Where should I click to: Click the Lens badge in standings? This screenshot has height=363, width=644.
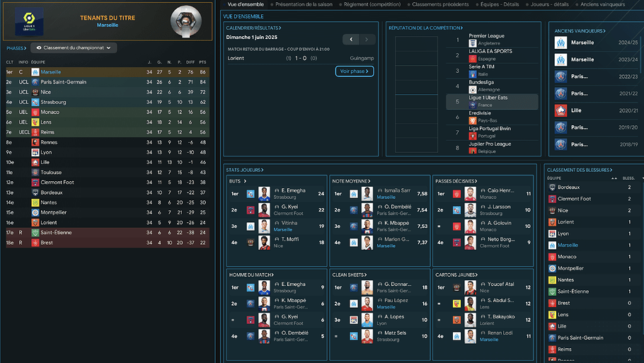(35, 122)
